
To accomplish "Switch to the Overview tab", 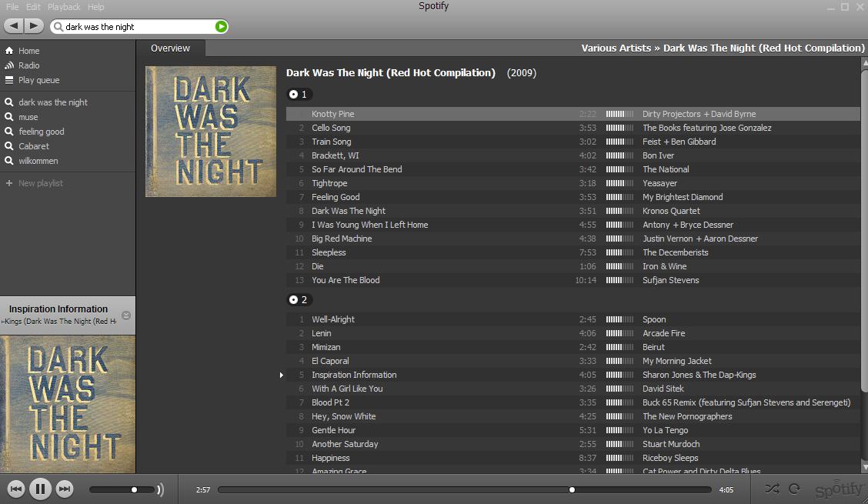I will coord(170,48).
